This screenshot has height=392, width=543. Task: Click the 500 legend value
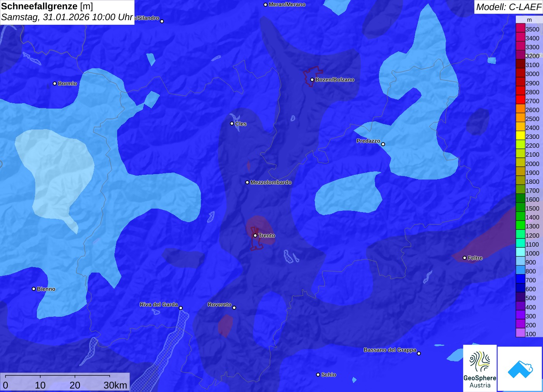pyautogui.click(x=531, y=298)
